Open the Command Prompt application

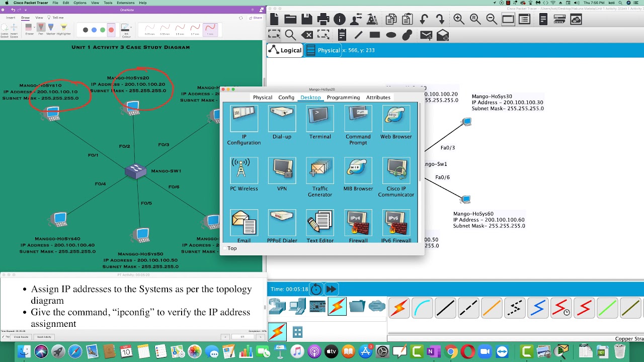[x=358, y=126]
